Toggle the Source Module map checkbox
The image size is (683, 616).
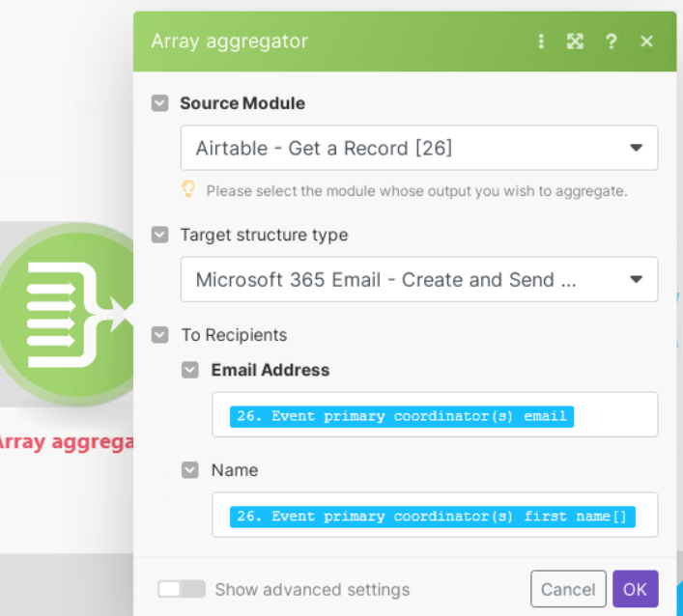click(159, 103)
